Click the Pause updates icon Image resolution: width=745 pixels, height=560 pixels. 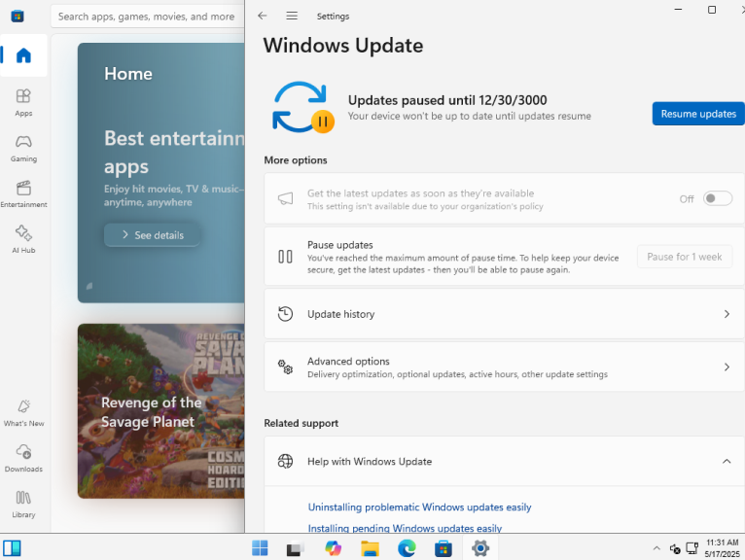[285, 257]
